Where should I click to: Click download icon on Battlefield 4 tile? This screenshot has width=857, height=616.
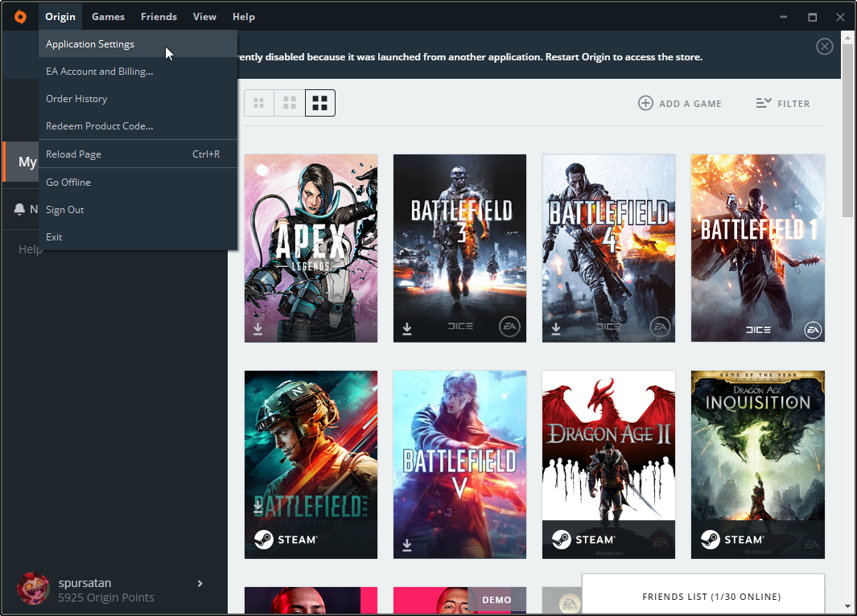pyautogui.click(x=556, y=329)
